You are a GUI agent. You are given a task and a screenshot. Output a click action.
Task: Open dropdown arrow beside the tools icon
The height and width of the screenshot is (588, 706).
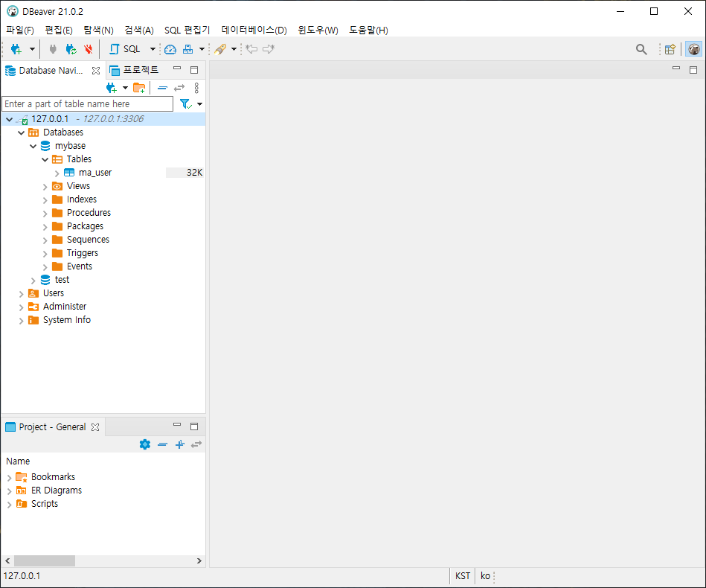(x=234, y=49)
